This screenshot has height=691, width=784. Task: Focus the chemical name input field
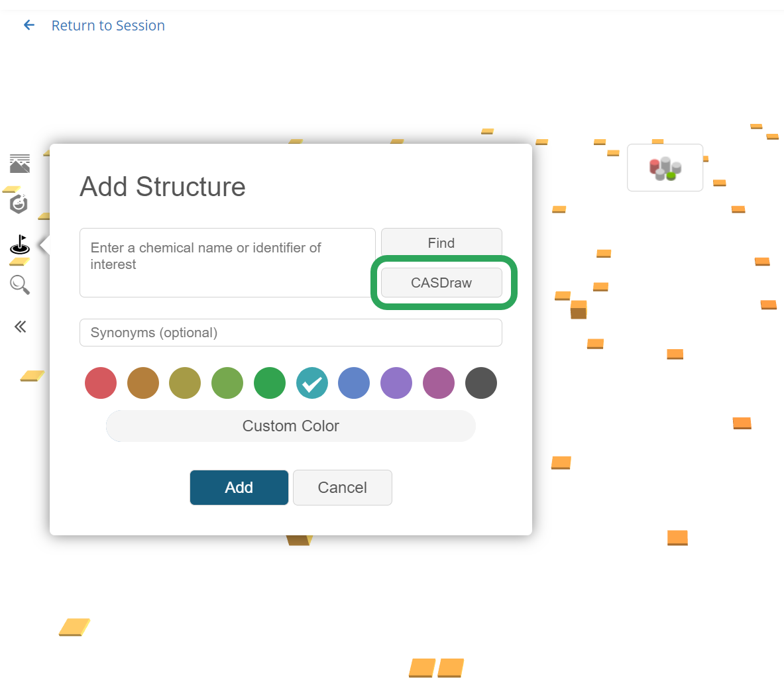(227, 262)
